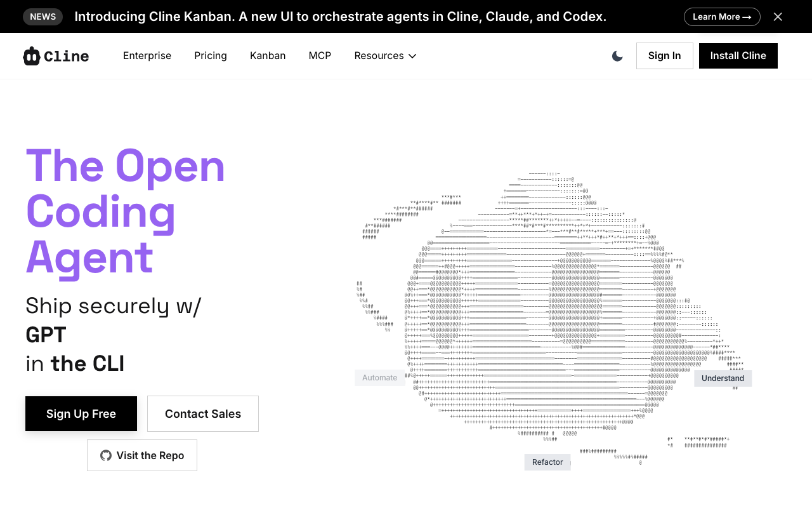
Task: Click the Learn More button in the banner
Action: click(x=722, y=17)
